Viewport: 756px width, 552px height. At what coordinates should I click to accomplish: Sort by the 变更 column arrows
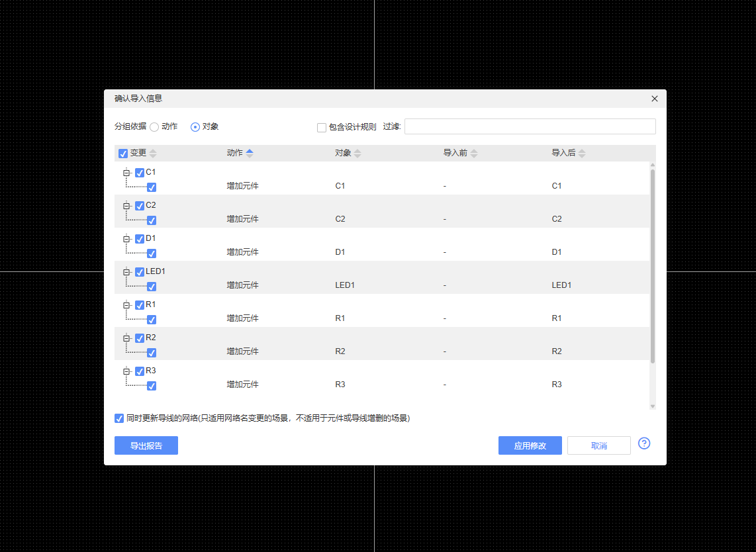[x=153, y=154]
